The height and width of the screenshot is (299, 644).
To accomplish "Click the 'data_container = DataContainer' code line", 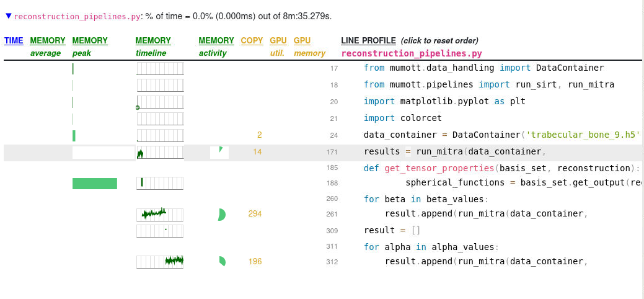I will (503, 135).
